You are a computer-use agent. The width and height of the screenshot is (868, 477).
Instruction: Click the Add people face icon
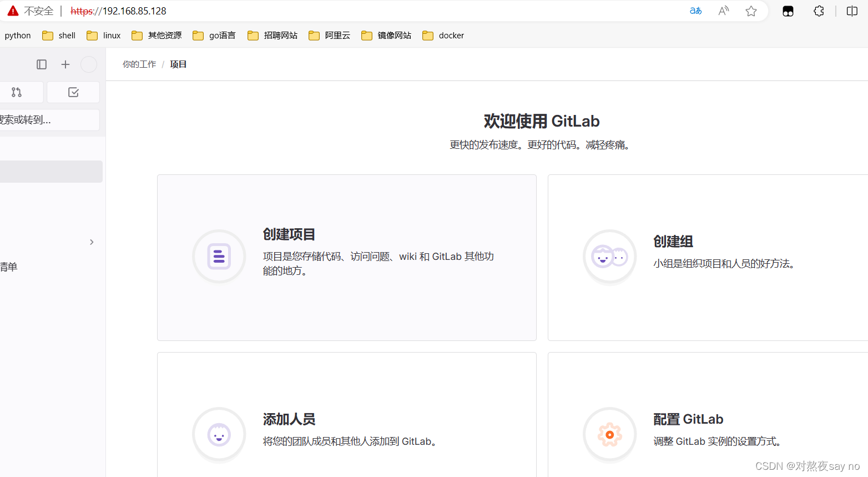[x=219, y=434]
